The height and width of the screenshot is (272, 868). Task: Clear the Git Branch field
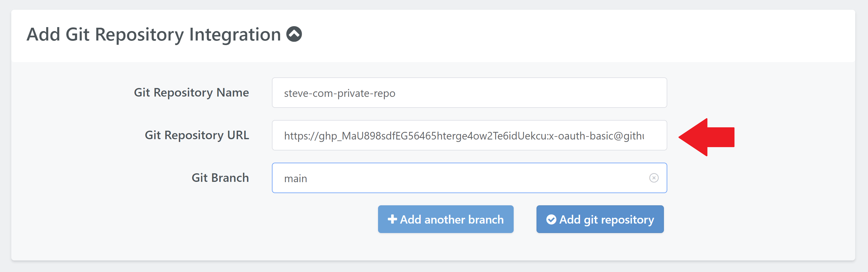pyautogui.click(x=653, y=178)
